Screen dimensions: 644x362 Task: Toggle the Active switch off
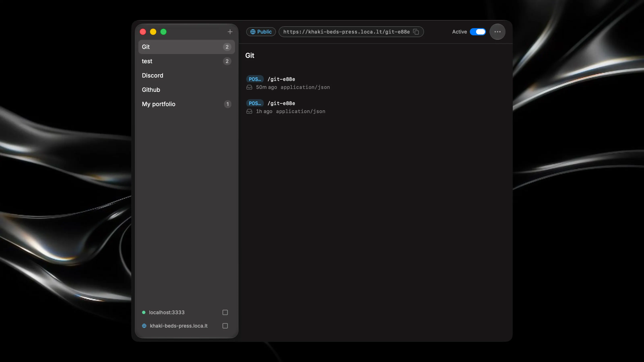point(478,32)
